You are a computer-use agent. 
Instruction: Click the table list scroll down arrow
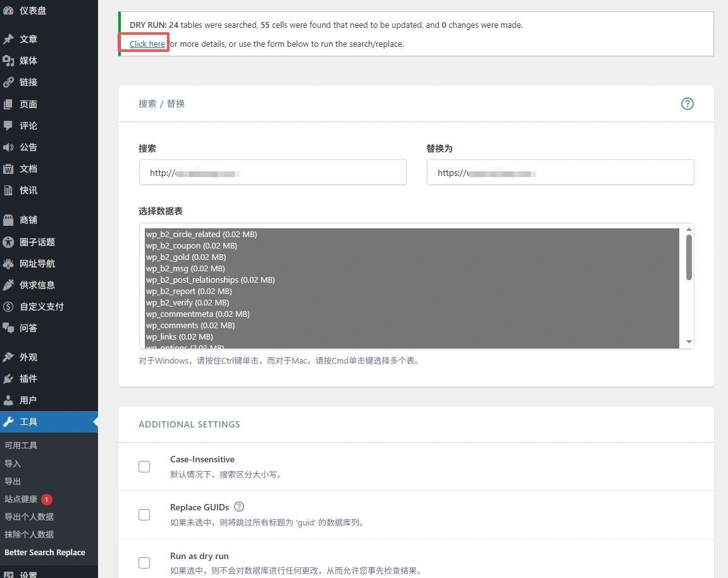689,341
